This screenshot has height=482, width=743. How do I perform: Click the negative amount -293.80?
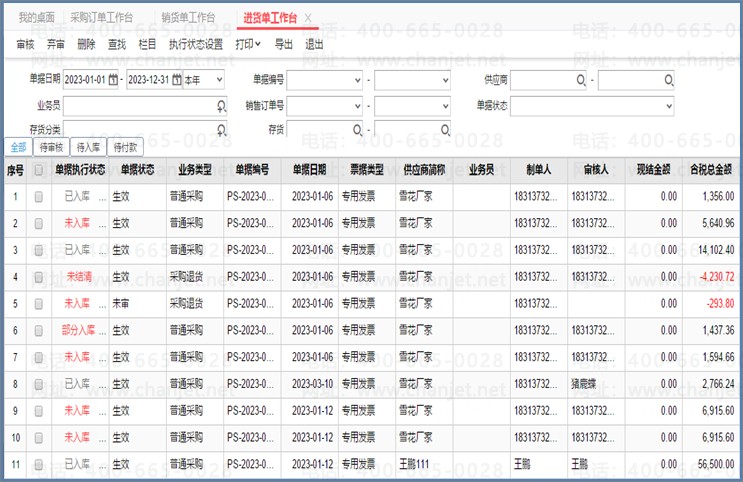[x=720, y=303]
